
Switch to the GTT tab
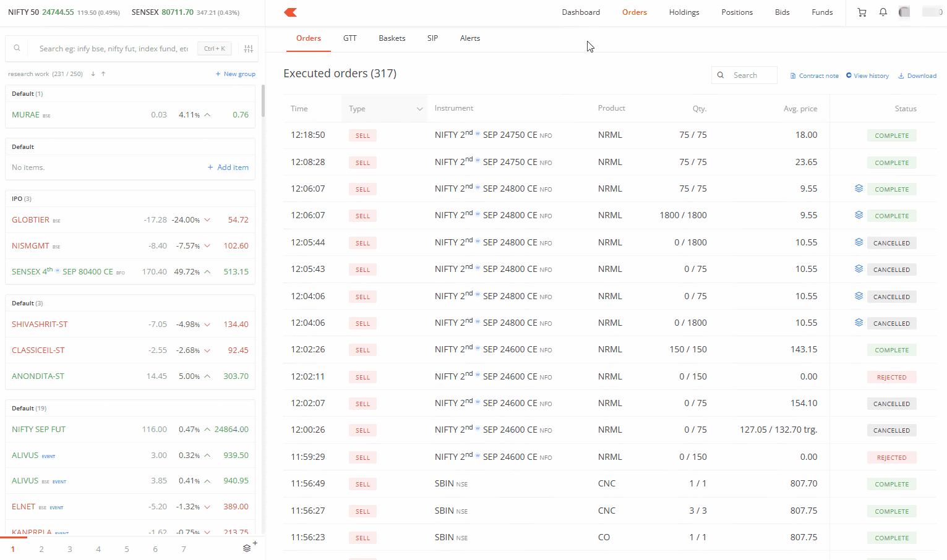click(350, 38)
